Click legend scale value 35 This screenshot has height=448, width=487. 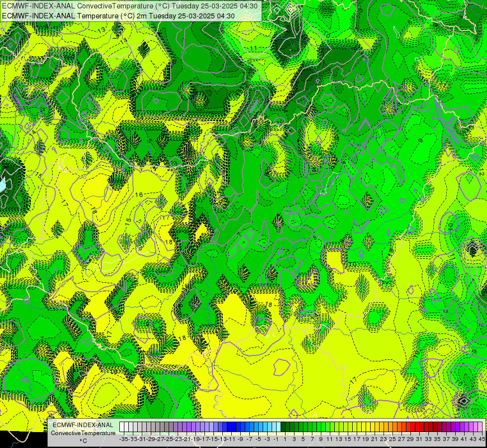coord(438,439)
